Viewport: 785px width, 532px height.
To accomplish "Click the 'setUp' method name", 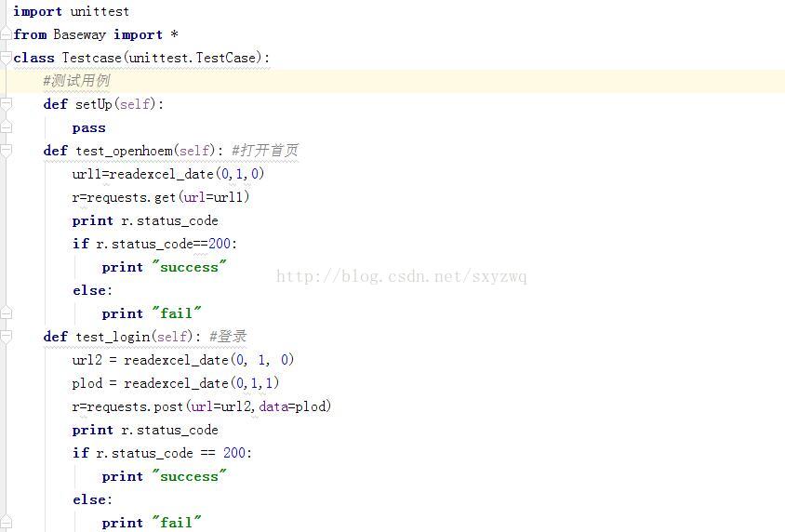I will coord(94,104).
